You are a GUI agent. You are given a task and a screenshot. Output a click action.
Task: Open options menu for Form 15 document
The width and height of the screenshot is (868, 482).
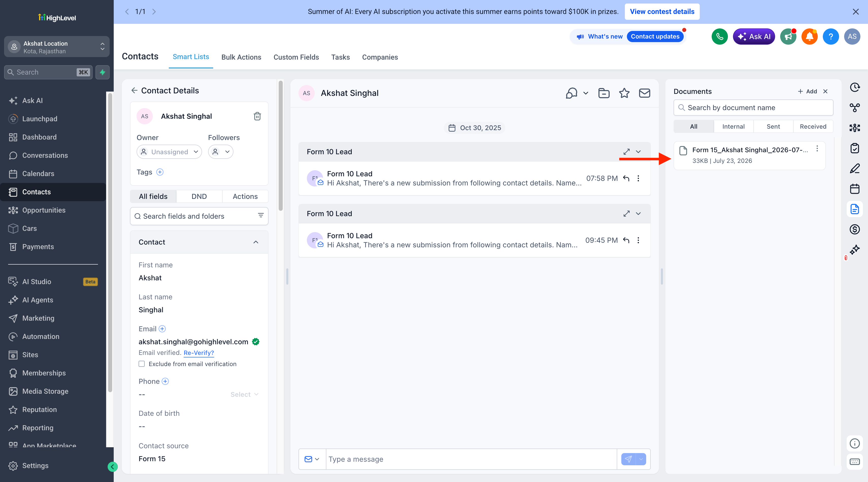tap(817, 149)
